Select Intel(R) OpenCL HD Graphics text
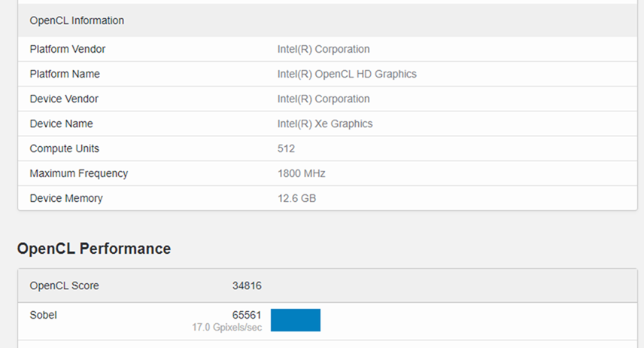 tap(347, 74)
